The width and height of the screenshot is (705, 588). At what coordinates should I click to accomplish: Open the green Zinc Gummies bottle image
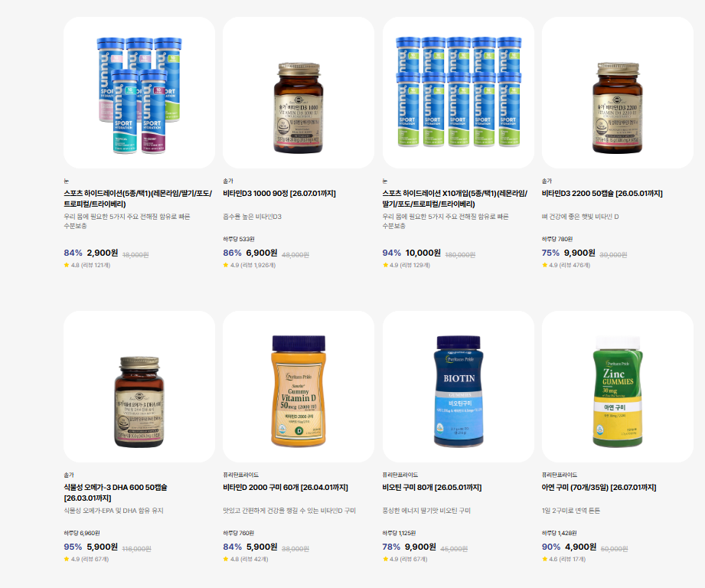(617, 387)
